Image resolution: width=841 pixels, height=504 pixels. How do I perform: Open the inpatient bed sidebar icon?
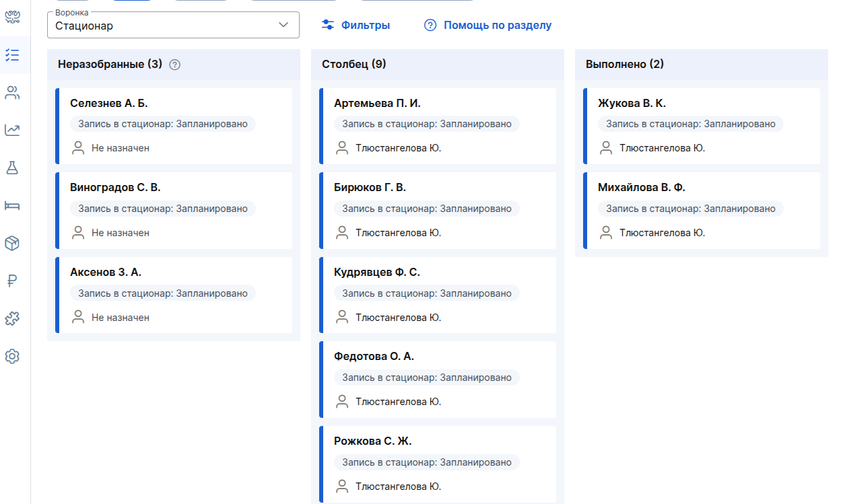tap(12, 205)
